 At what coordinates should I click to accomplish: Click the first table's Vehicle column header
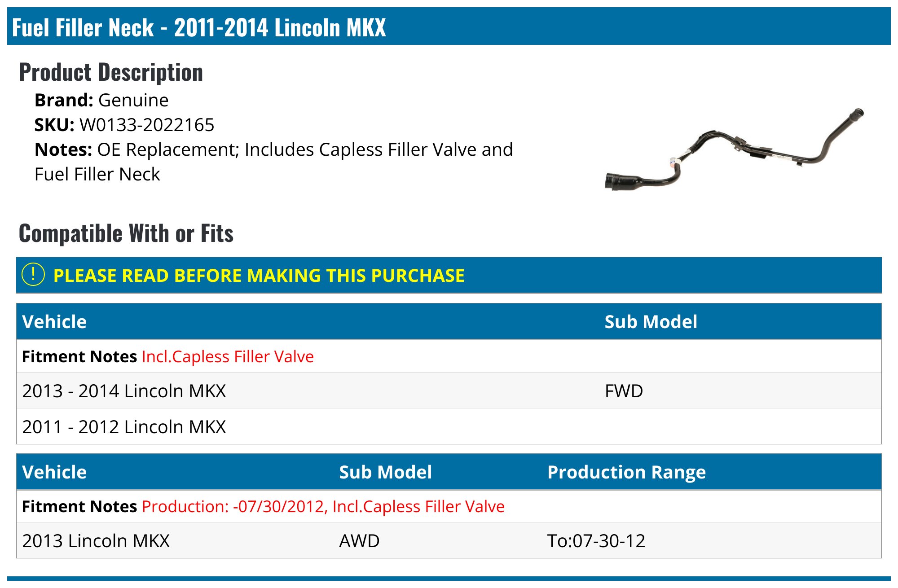click(54, 322)
